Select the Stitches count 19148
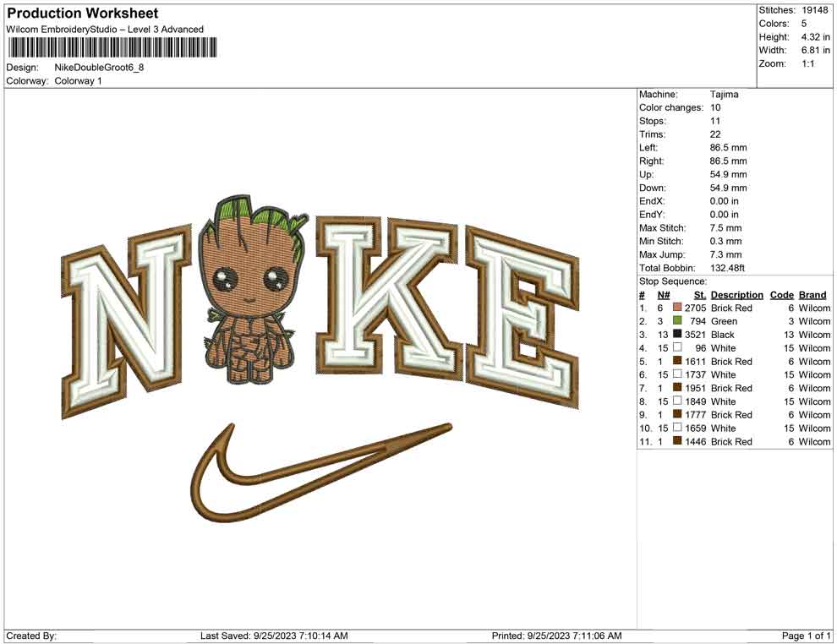This screenshot has height=644, width=837. pos(814,10)
